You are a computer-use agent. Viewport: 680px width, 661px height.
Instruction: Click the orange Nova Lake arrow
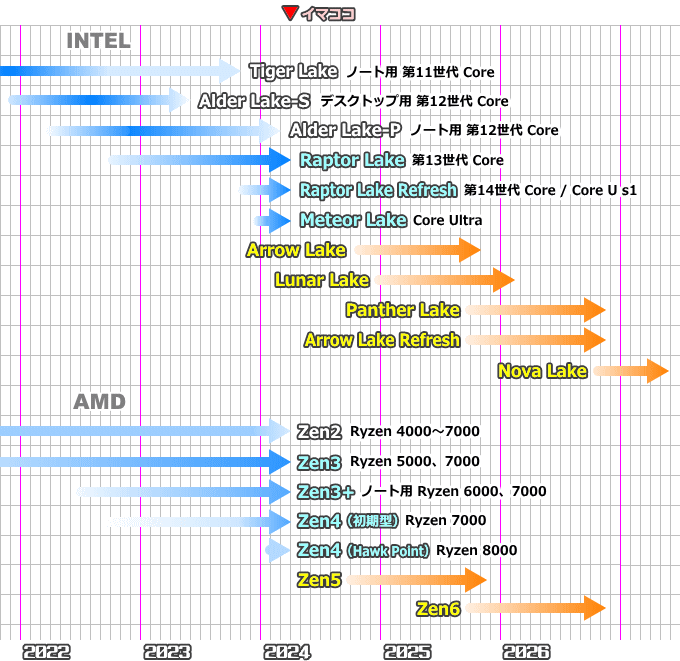point(631,371)
